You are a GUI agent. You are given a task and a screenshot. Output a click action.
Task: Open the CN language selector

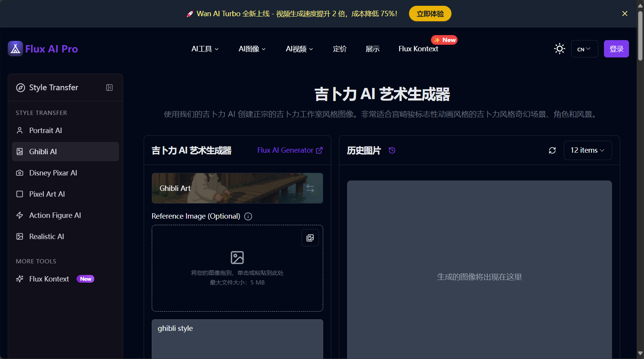point(584,49)
